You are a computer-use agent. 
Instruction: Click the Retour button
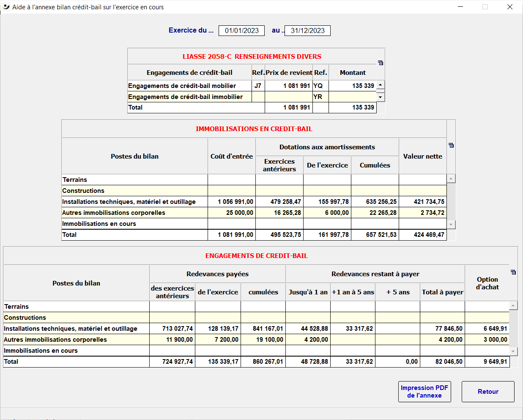[x=488, y=392]
